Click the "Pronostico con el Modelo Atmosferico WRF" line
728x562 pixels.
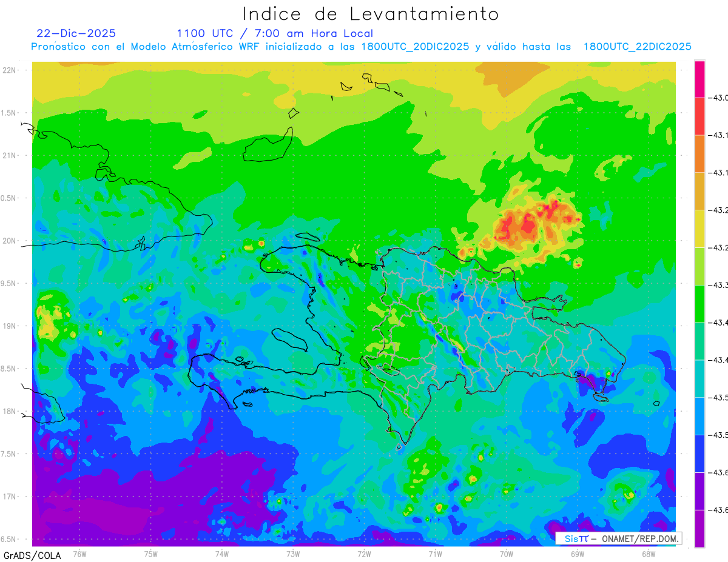pyautogui.click(x=361, y=47)
